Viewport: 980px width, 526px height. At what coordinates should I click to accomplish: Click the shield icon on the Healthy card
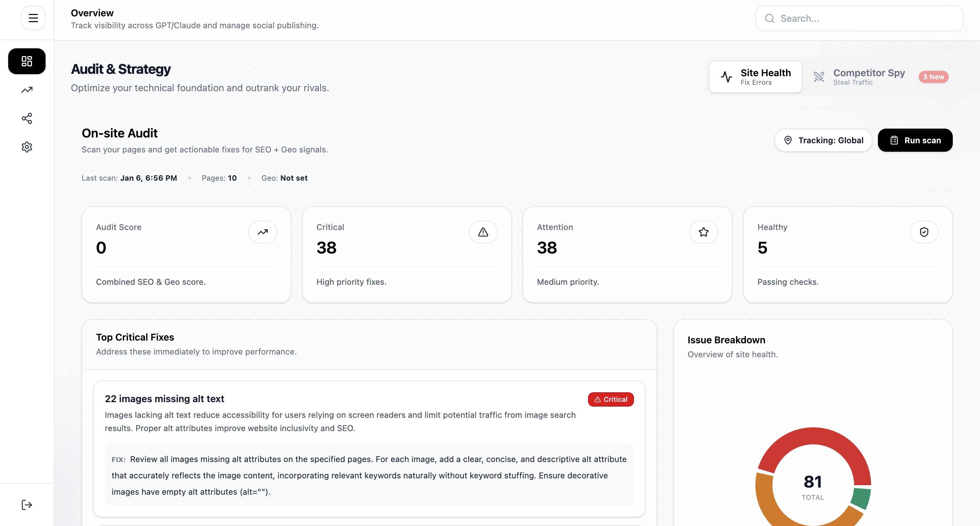(x=924, y=232)
